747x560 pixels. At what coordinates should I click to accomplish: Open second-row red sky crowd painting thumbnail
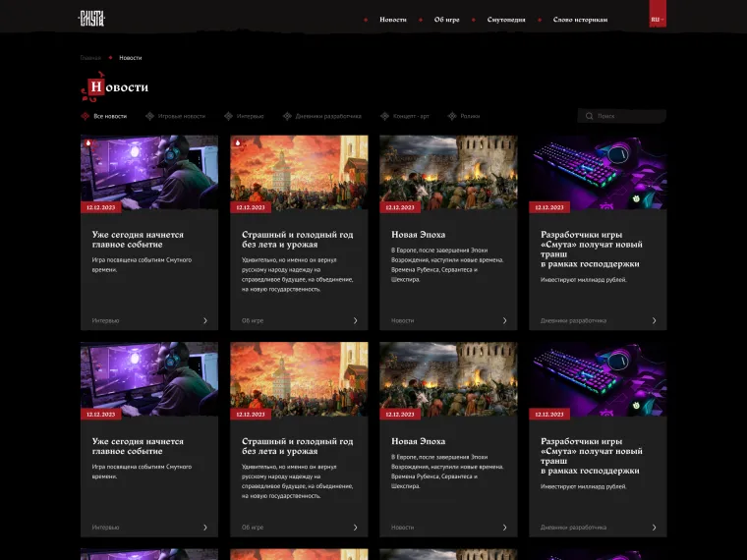pyautogui.click(x=299, y=379)
